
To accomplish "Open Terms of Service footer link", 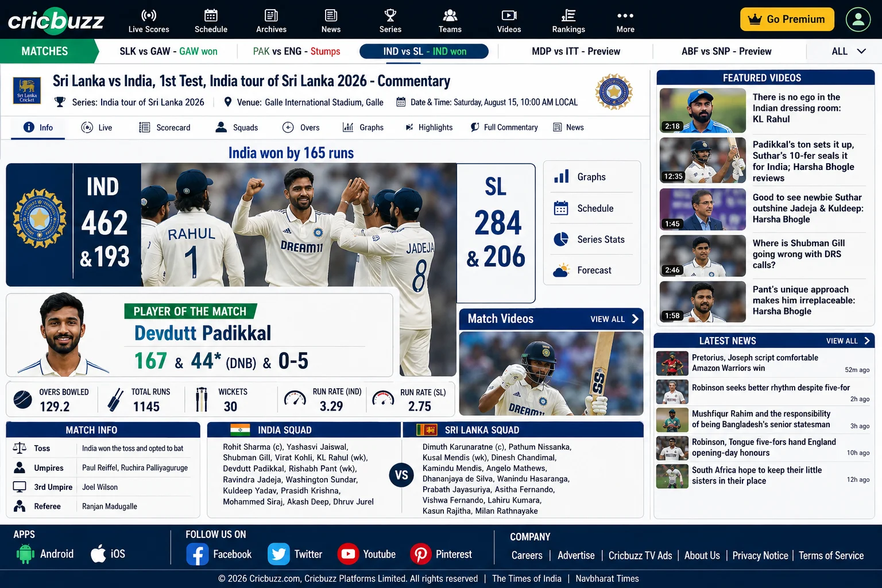I will coord(831,555).
